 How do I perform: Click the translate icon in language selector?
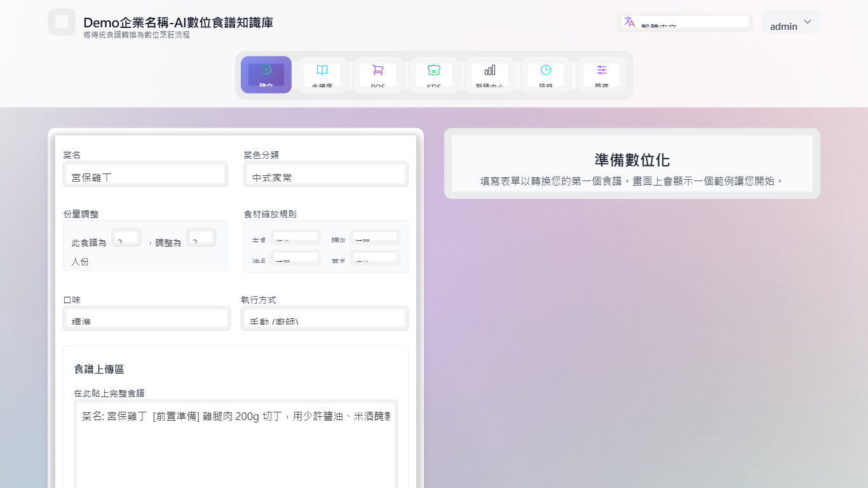click(x=628, y=22)
